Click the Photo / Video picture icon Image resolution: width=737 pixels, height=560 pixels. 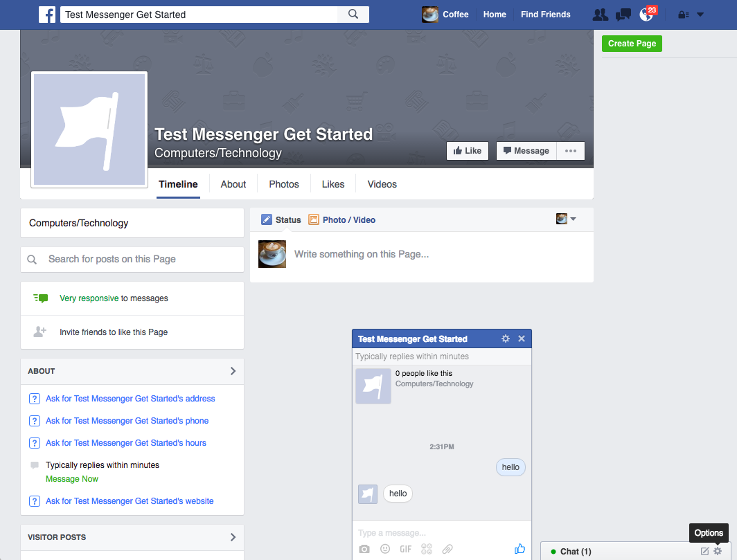[x=314, y=219]
